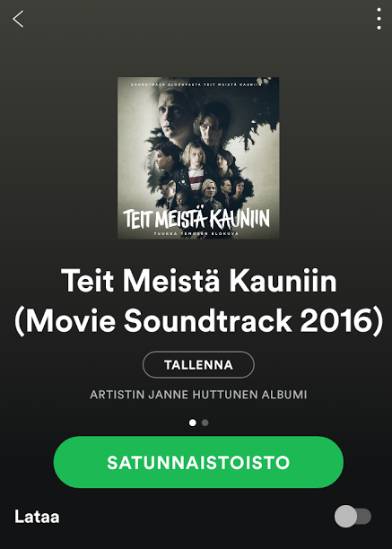Image resolution: width=392 pixels, height=549 pixels.
Task: Select the outlined TALLENNA pill button
Action: [198, 365]
